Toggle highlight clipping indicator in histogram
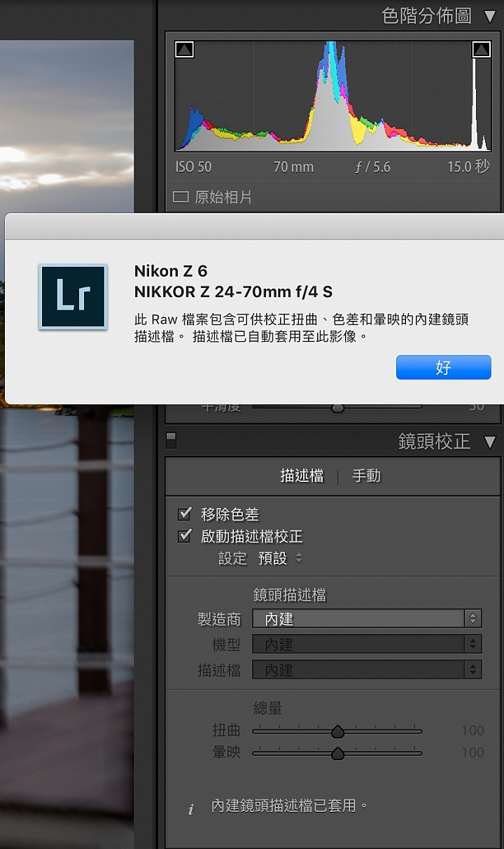This screenshot has width=504, height=849. pyautogui.click(x=482, y=50)
